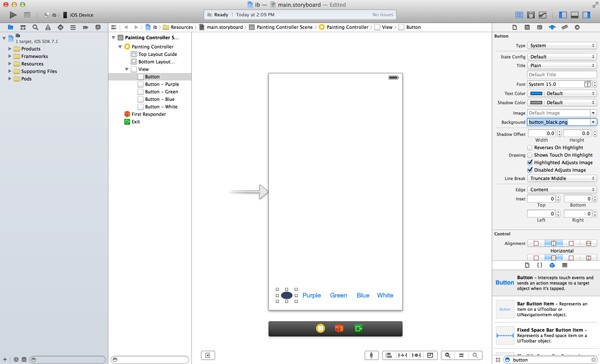Screen dimensions: 600x364
Task: Open the Log navigator
Action: (98, 28)
